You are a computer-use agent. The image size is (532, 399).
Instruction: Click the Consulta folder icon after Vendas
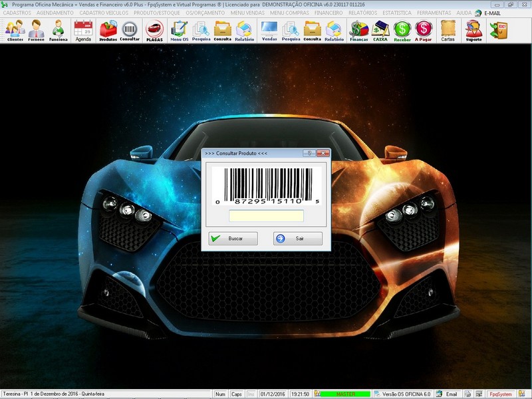[x=312, y=31]
